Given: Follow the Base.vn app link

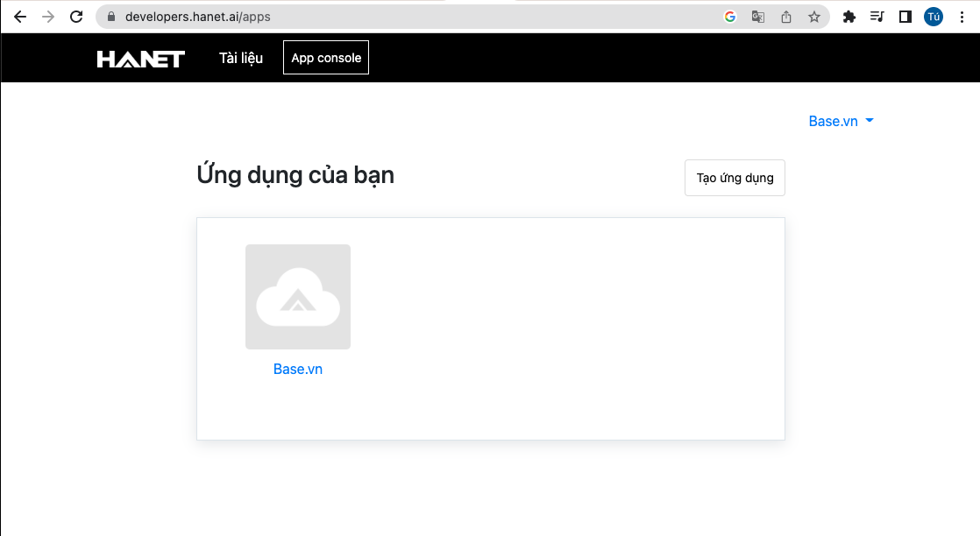Looking at the screenshot, I should click(298, 369).
